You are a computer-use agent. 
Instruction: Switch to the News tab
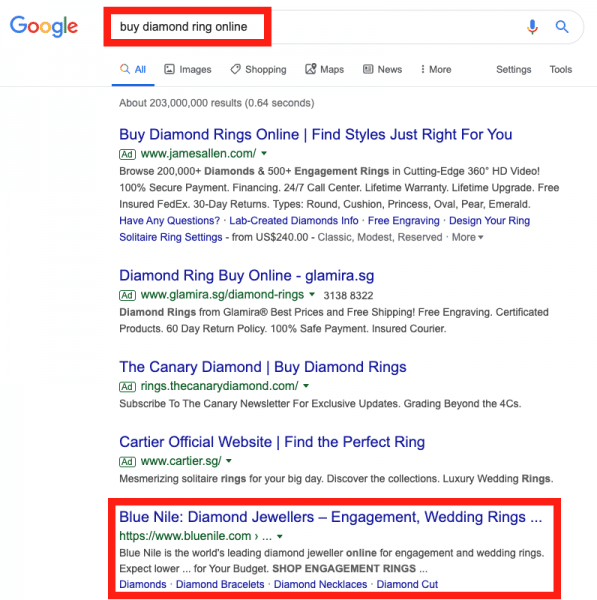(383, 69)
